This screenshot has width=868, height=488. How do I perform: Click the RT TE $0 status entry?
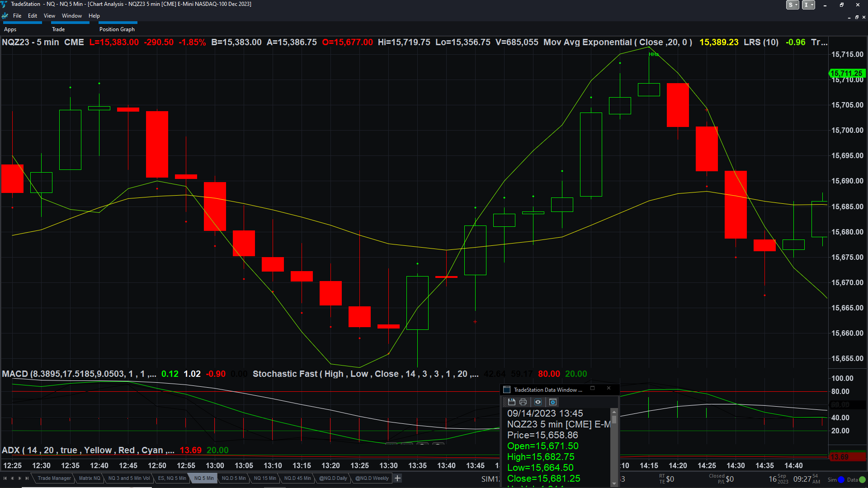[x=666, y=479]
